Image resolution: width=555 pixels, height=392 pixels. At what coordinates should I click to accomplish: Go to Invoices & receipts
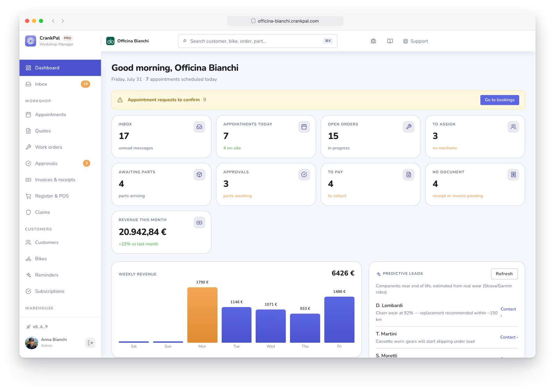pos(60,180)
